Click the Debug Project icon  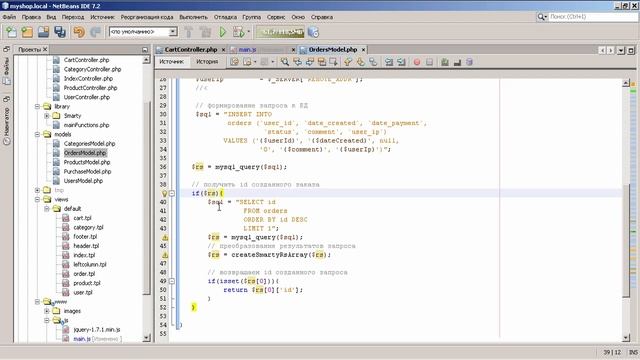tap(238, 32)
